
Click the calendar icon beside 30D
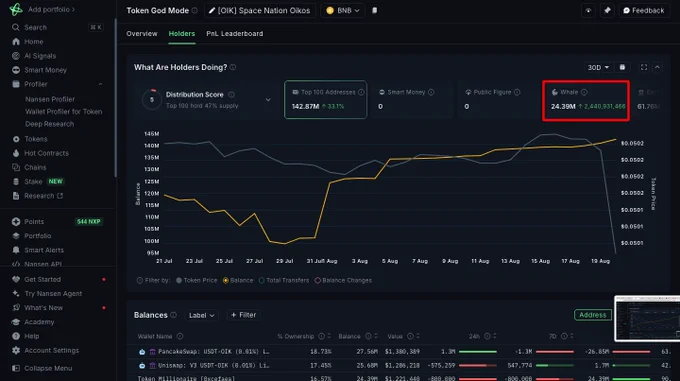622,67
